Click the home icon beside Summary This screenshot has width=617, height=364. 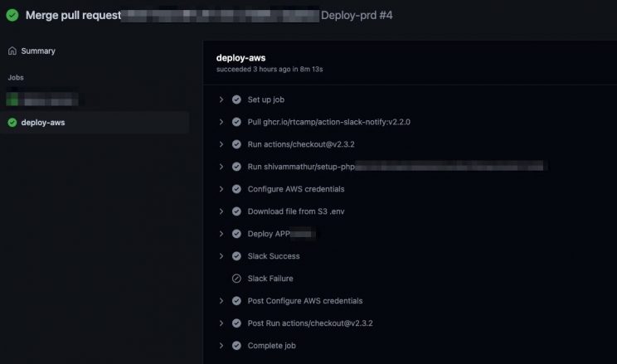[x=12, y=51]
